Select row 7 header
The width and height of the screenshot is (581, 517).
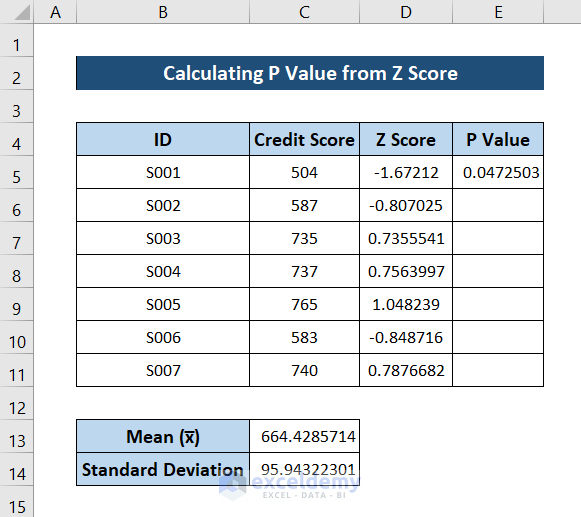click(16, 238)
